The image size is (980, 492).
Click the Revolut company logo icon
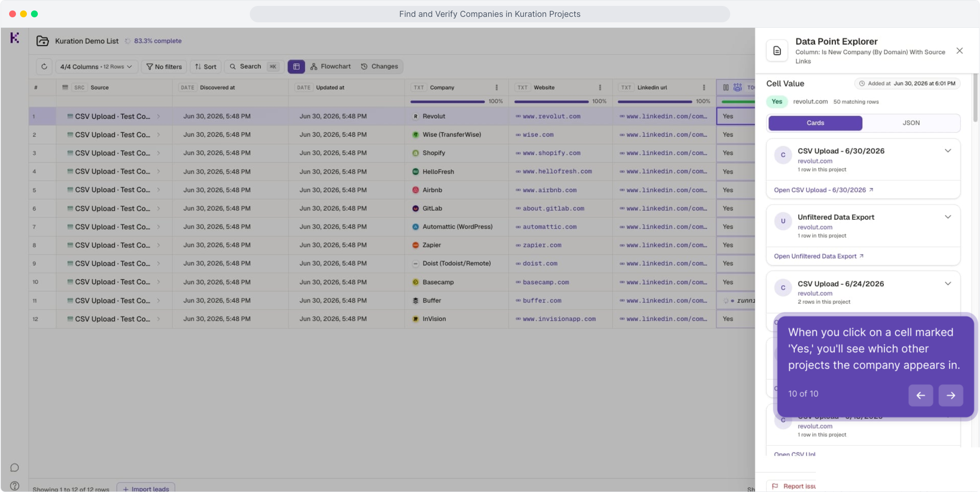pos(415,116)
